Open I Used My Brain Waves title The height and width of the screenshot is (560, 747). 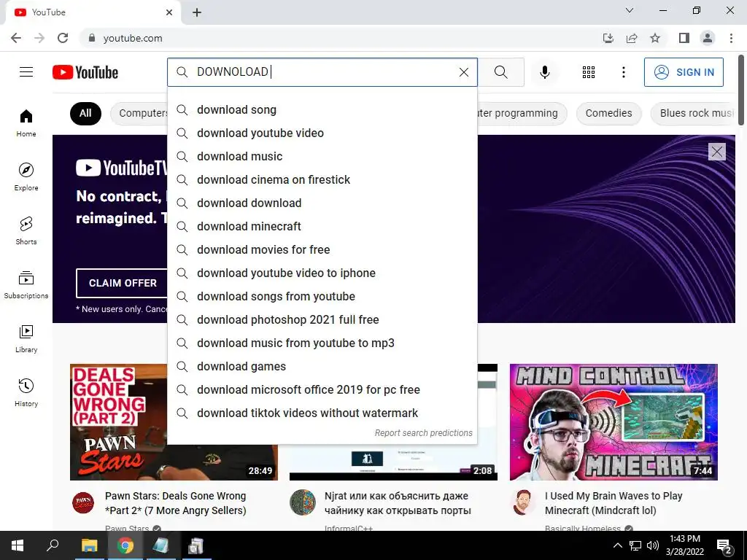pyautogui.click(x=614, y=503)
